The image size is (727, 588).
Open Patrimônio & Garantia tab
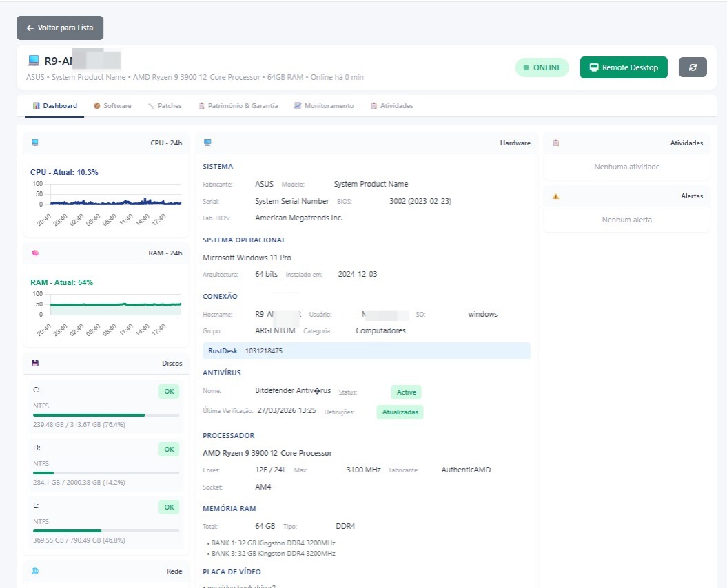point(238,105)
